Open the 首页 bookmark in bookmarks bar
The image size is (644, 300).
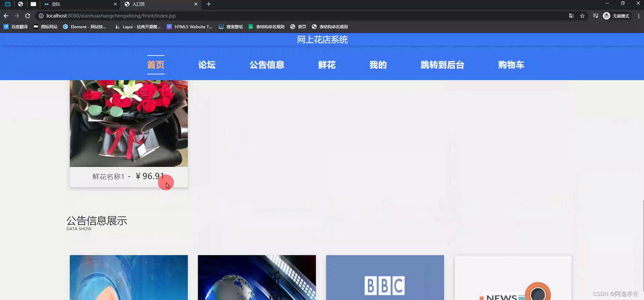298,27
